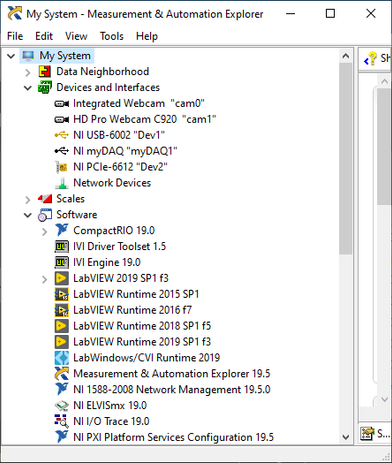Click the right pane scroll down arrow
392x463 pixels.
point(384,399)
